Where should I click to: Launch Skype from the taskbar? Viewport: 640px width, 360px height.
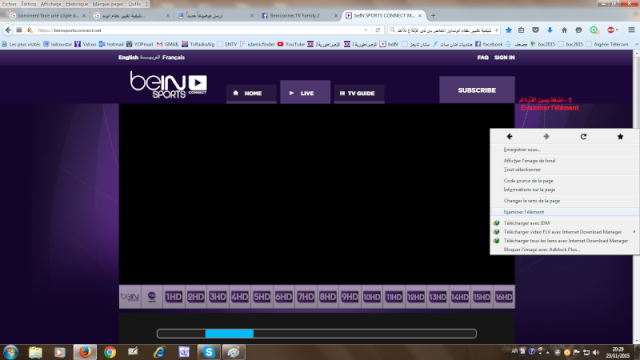209,352
